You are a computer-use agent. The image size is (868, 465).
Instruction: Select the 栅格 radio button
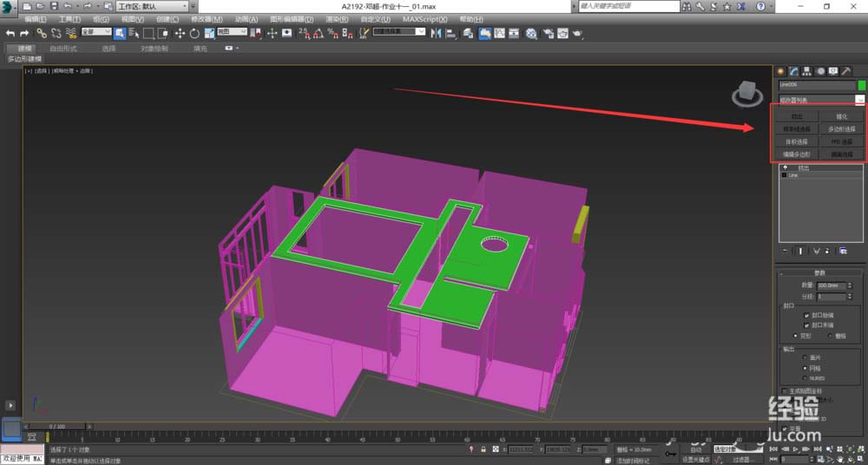click(x=830, y=336)
